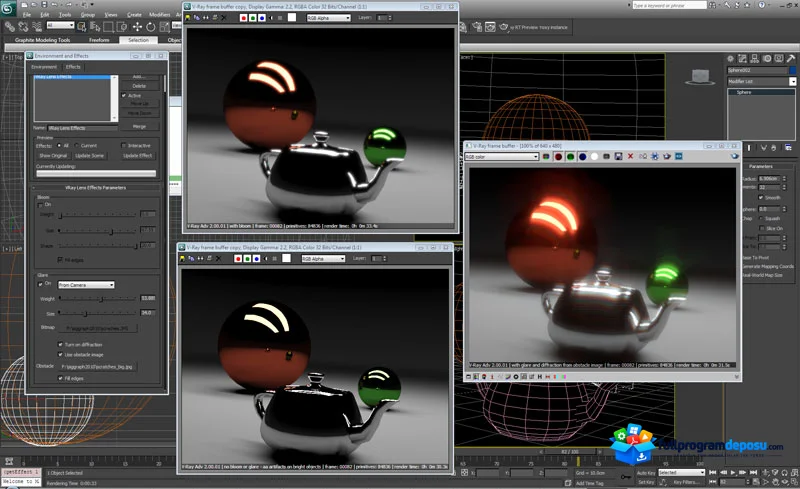Click the Save File icon in quick access toolbar
800x489 pixels.
[44, 5]
